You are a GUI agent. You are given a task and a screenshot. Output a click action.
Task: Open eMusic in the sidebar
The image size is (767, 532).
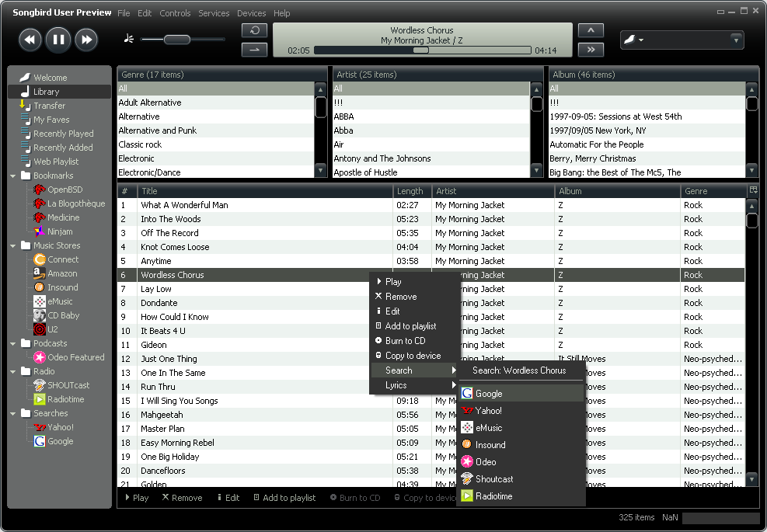pos(60,301)
